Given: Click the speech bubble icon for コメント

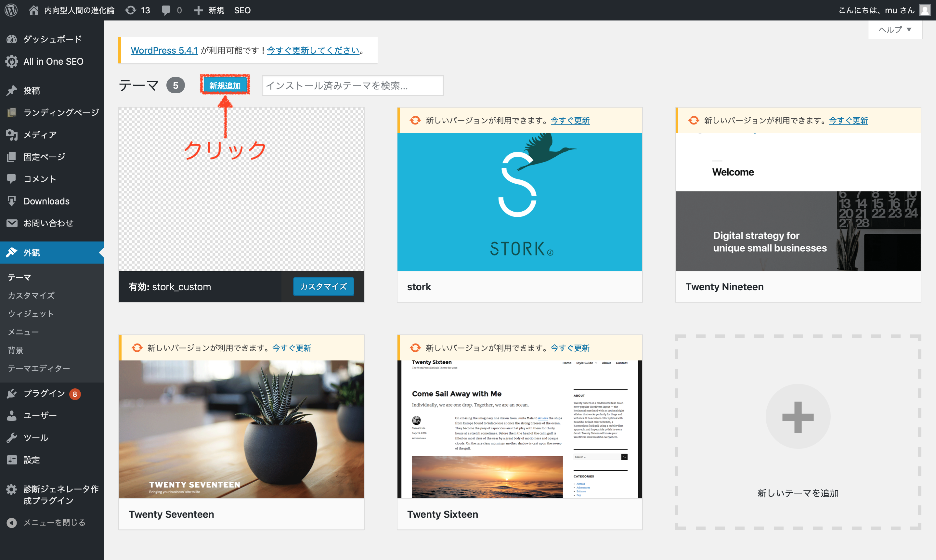Looking at the screenshot, I should tap(12, 178).
